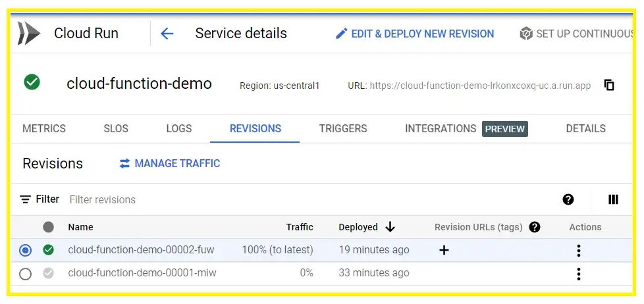
Task: Click the pencil icon for edit and deploy
Action: (x=341, y=34)
